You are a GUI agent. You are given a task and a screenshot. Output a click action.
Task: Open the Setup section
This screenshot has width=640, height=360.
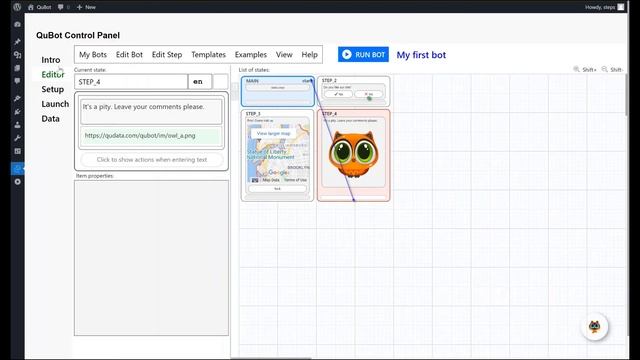point(52,89)
